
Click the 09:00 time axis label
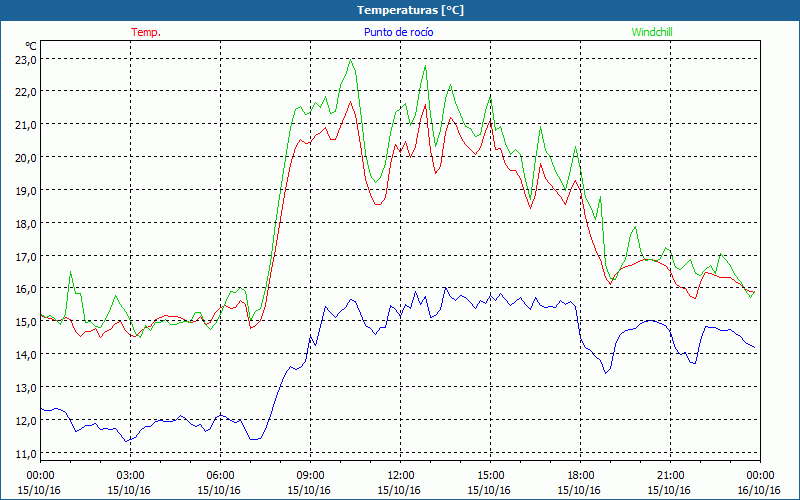310,476
